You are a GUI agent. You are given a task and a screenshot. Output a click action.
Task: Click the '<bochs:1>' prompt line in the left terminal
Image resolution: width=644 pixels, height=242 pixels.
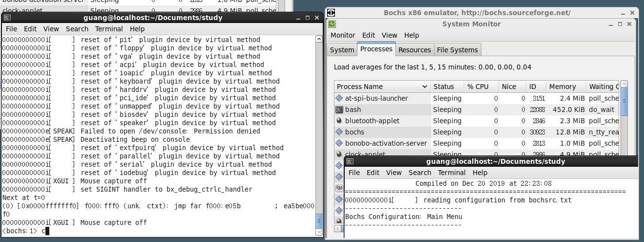[x=25, y=231]
